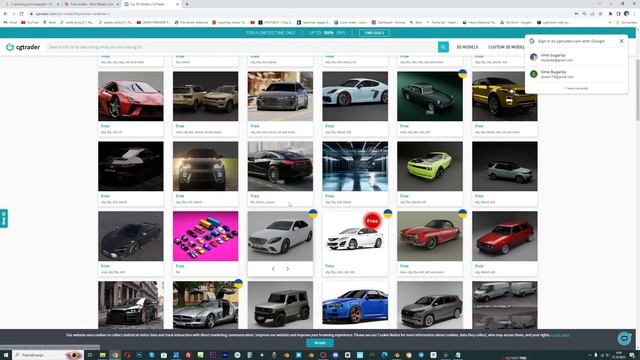Open the red hatchback thumbnail
The image size is (640, 360).
pyautogui.click(x=504, y=236)
